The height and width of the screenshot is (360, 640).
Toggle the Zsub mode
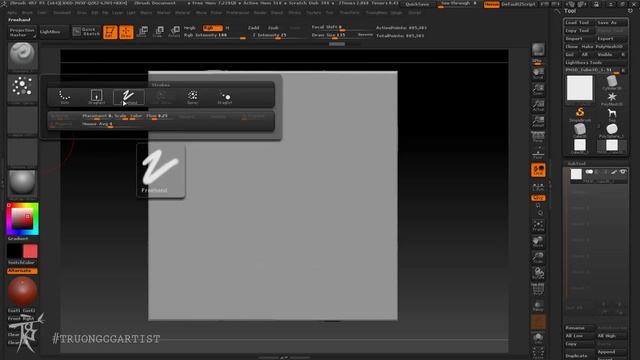point(273,28)
